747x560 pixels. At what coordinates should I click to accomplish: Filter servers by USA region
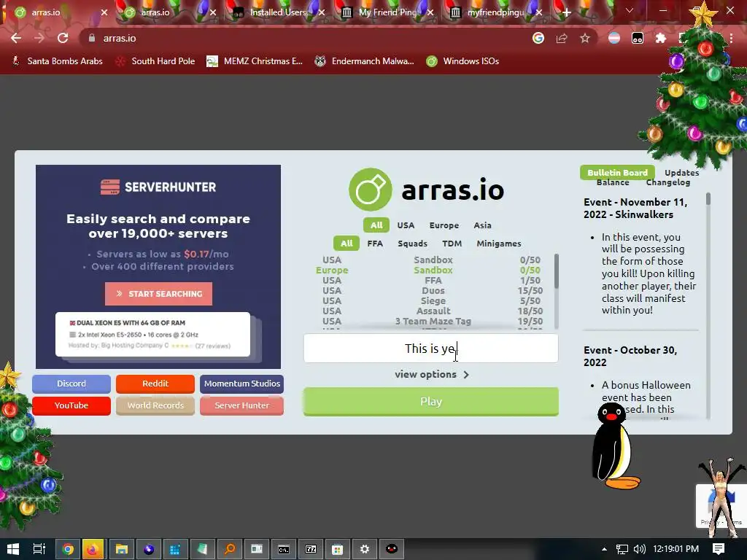point(406,225)
